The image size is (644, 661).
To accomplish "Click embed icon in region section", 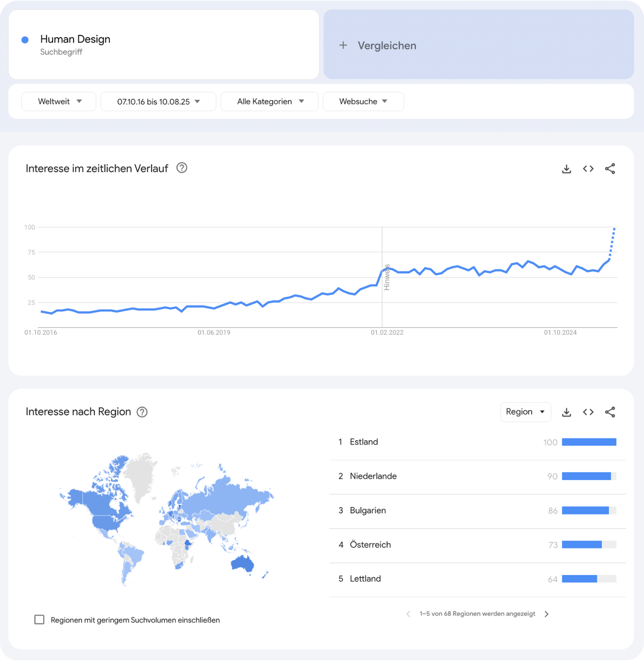I will click(x=588, y=412).
